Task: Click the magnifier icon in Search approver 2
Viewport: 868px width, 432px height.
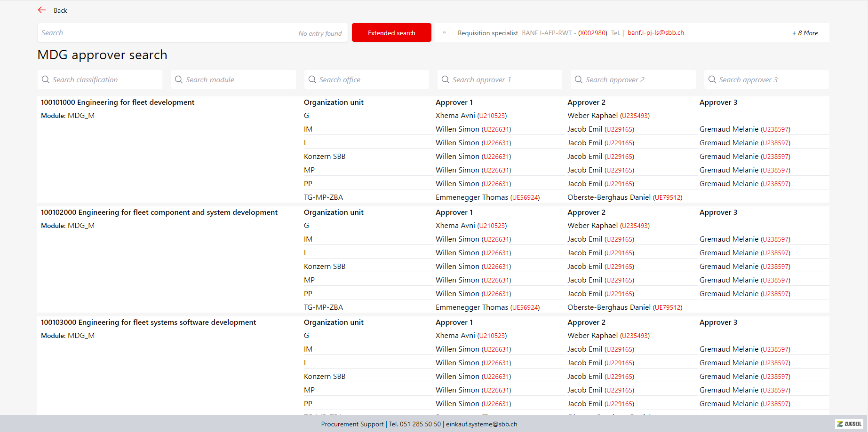Action: pos(579,79)
